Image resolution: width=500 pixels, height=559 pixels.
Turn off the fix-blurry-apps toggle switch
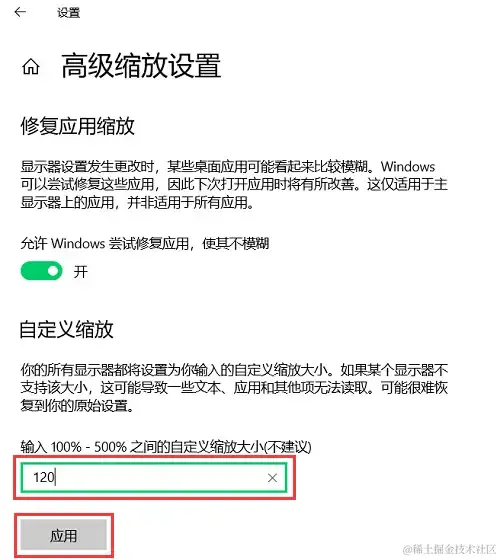(x=41, y=271)
